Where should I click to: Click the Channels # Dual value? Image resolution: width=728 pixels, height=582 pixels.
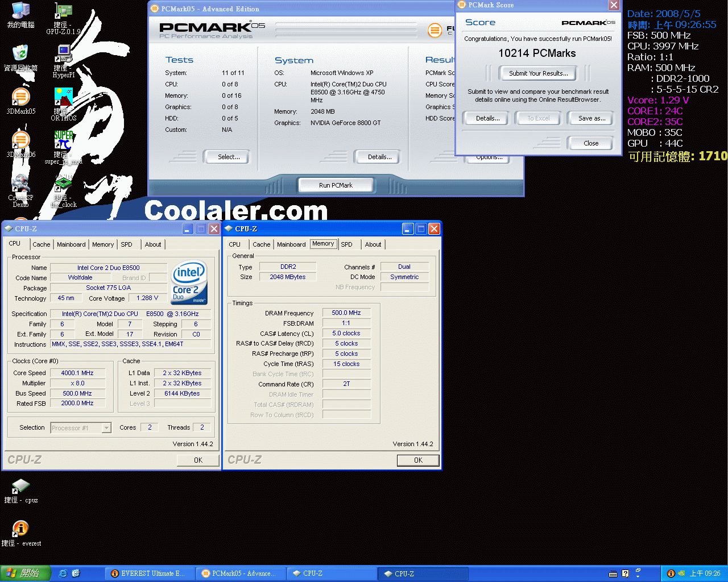(404, 267)
